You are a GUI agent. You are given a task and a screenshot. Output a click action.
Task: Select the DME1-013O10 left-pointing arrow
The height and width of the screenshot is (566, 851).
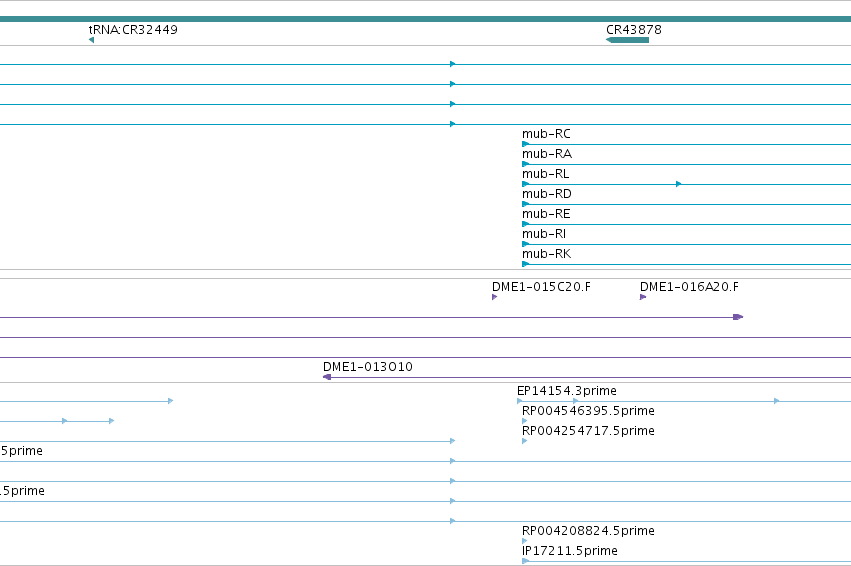(327, 377)
